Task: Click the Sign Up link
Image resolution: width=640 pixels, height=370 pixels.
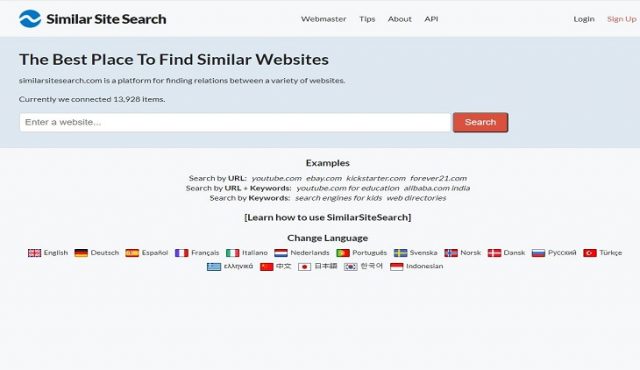Action: tap(622, 19)
